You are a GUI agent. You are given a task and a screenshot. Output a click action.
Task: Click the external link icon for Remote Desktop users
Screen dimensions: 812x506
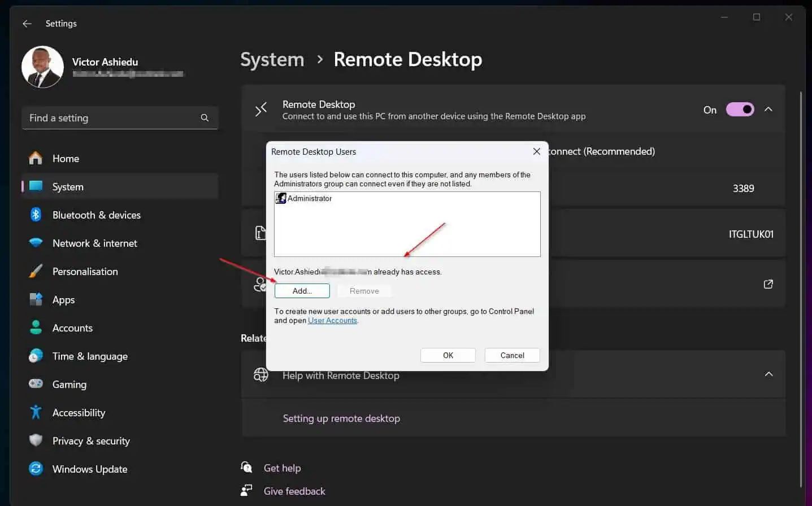pos(768,284)
